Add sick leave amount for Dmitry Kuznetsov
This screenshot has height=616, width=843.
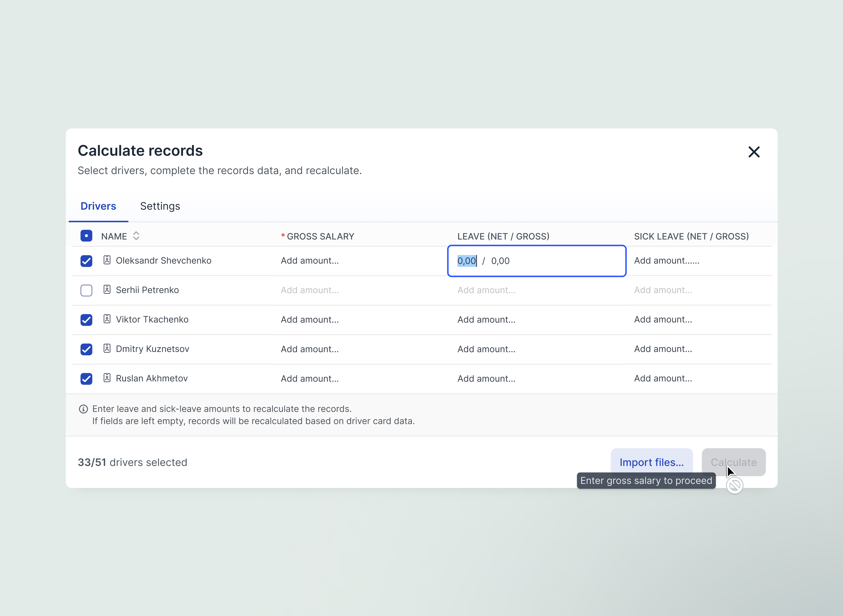(663, 349)
